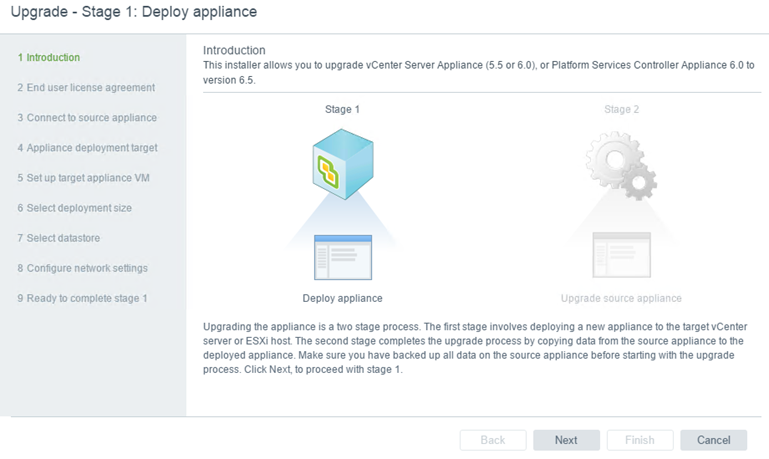Screen dimensions: 769x459
Task: Open the End user license agreement step
Action: (x=86, y=88)
